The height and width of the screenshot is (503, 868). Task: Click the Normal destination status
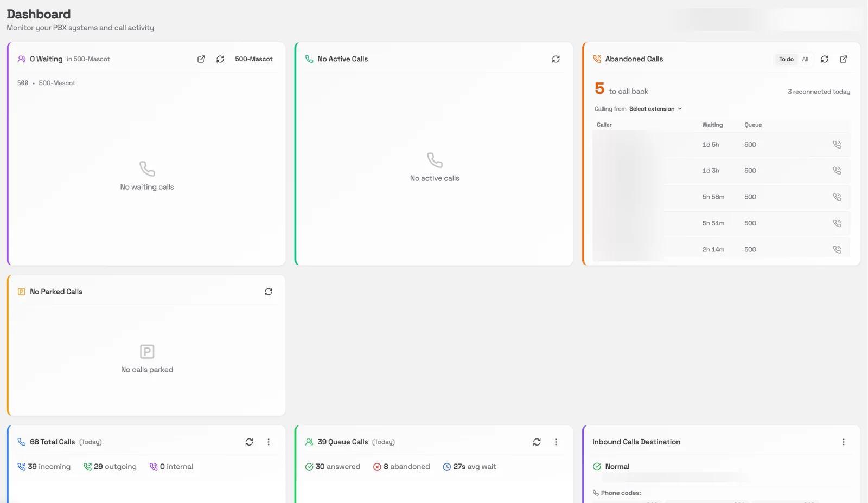tap(611, 467)
